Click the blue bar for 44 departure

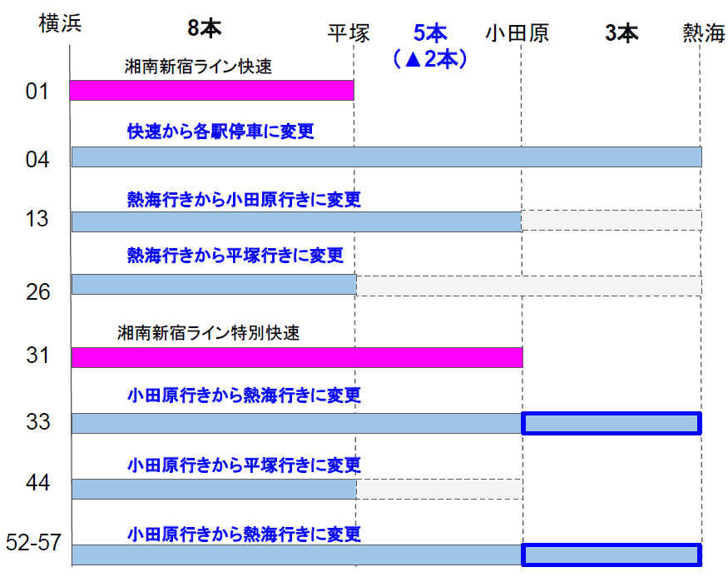[x=214, y=490]
